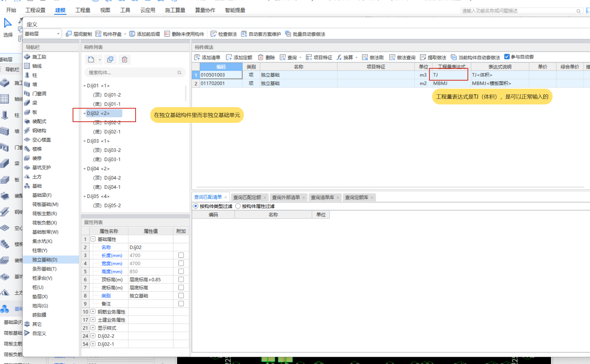Expand the 钢筋业务属性 property group

93,312
